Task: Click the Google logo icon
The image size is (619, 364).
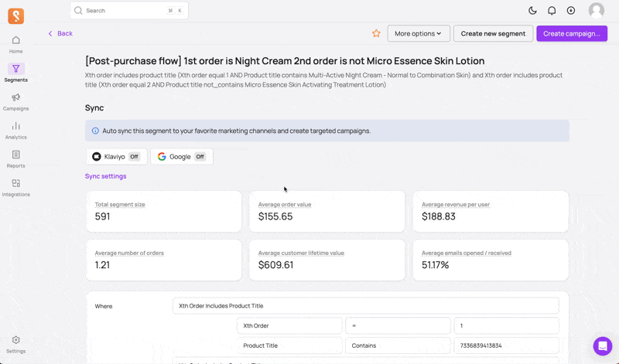Action: pyautogui.click(x=162, y=157)
